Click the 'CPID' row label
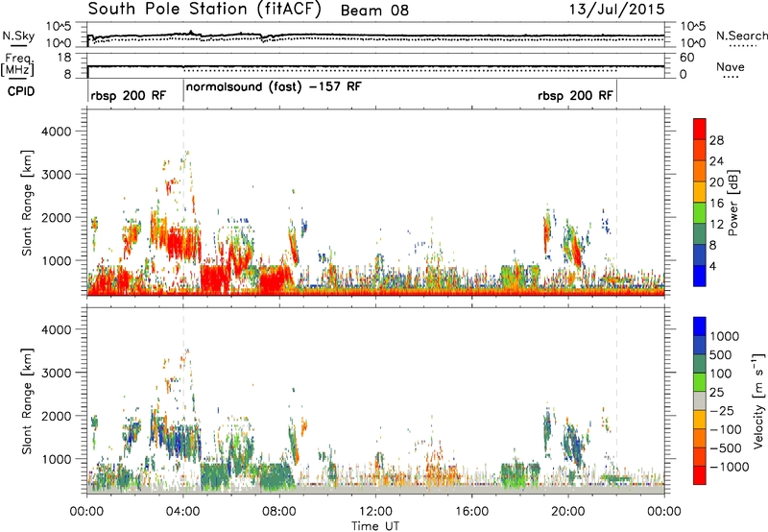The height and width of the screenshot is (532, 768). click(x=20, y=91)
